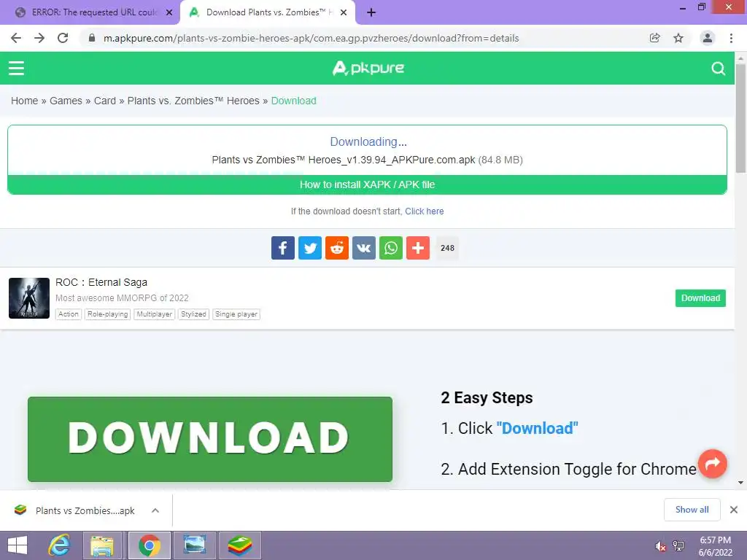The height and width of the screenshot is (560, 747).
Task: Open Windows Start button
Action: (x=18, y=545)
